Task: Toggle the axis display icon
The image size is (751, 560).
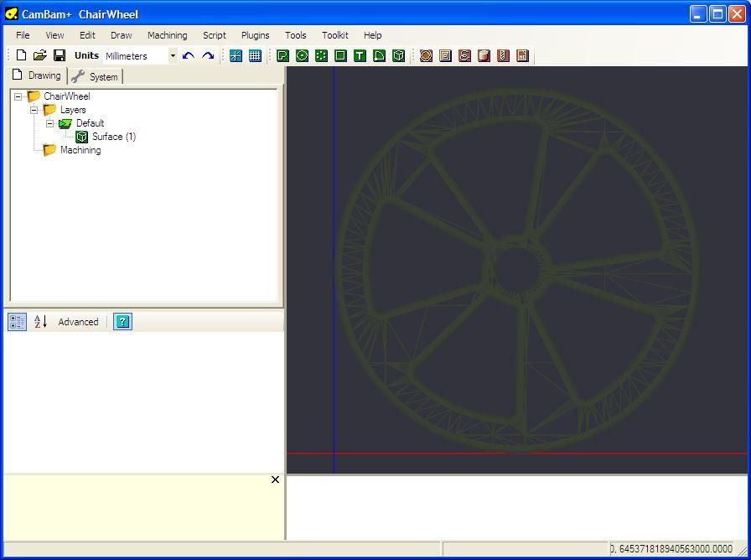Action: coord(236,55)
